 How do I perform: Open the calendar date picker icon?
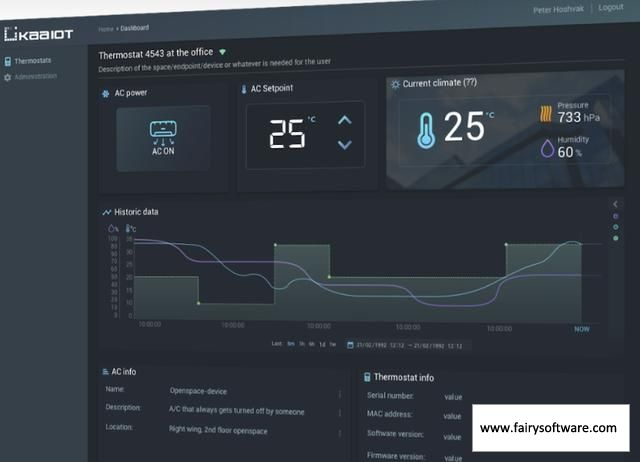tap(350, 345)
